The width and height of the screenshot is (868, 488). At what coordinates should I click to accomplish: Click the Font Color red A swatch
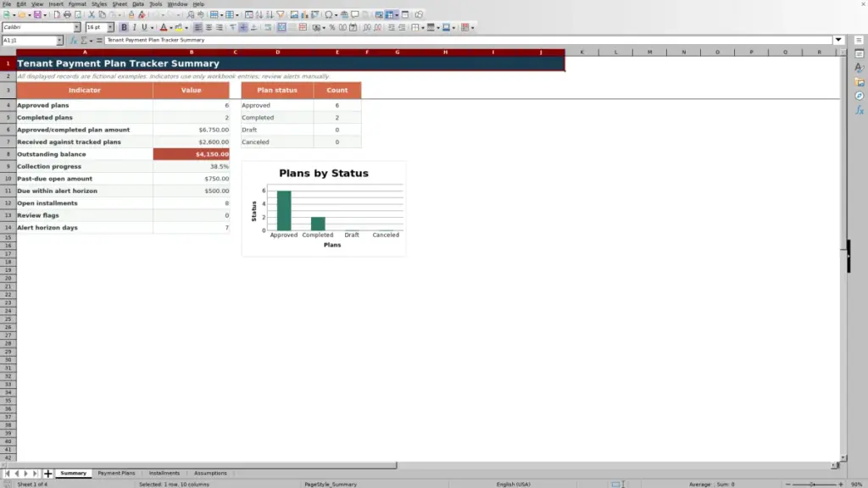pyautogui.click(x=164, y=27)
